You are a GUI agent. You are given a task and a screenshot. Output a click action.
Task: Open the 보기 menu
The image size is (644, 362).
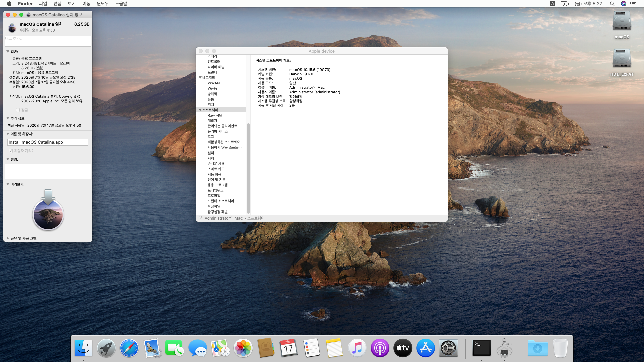72,4
